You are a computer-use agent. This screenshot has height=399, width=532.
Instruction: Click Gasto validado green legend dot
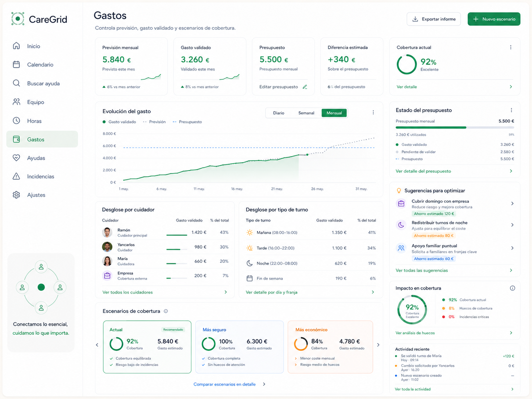coord(104,122)
